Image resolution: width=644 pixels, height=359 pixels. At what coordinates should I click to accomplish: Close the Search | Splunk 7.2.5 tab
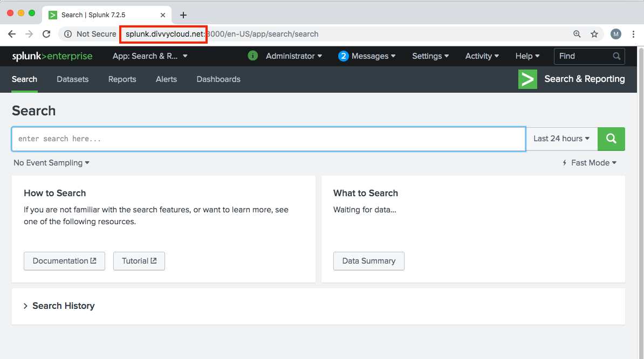(x=163, y=15)
